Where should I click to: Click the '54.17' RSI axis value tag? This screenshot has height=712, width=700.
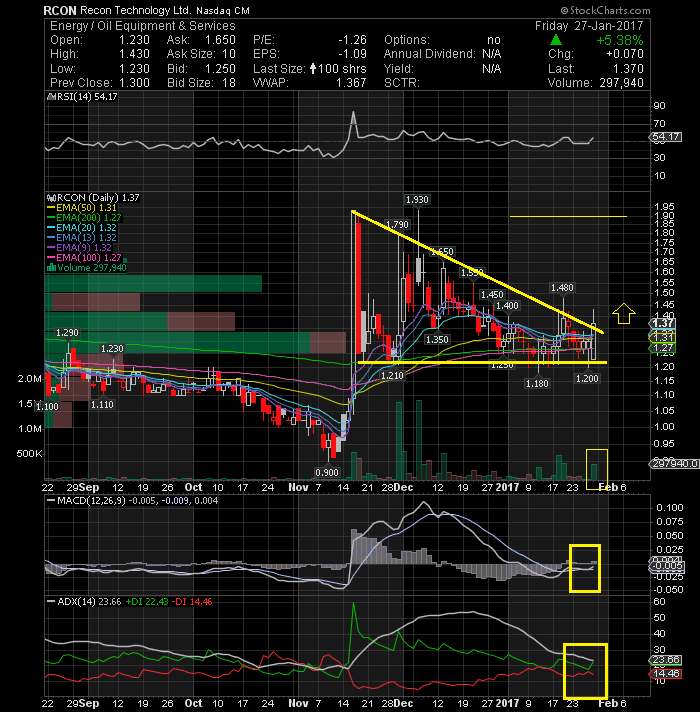665,137
